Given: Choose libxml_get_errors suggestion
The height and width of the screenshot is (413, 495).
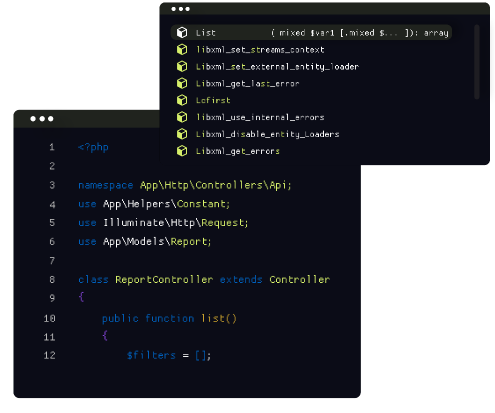Looking at the screenshot, I should click(238, 151).
